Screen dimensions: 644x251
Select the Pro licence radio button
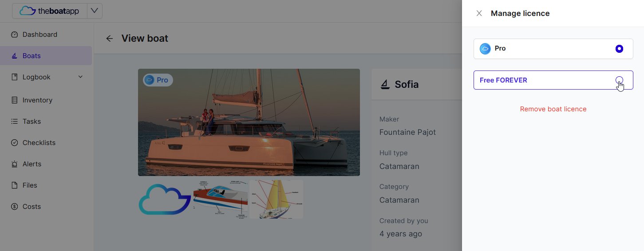click(x=619, y=49)
